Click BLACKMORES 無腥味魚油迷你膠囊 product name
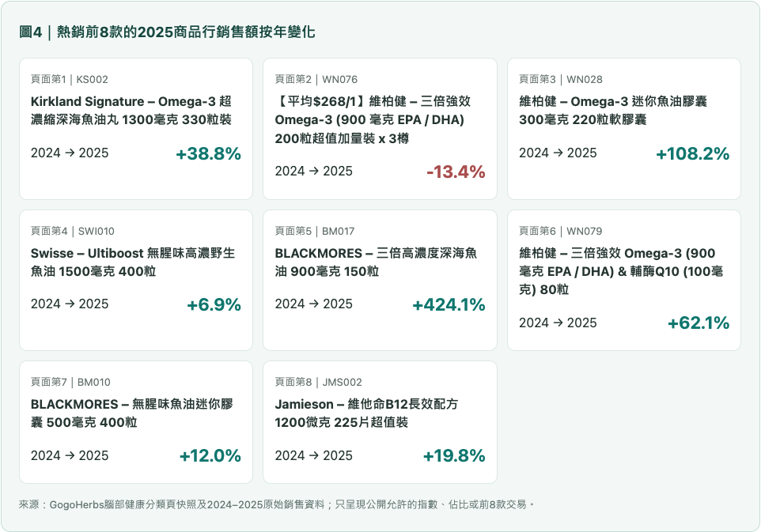The image size is (761, 532). point(131,413)
